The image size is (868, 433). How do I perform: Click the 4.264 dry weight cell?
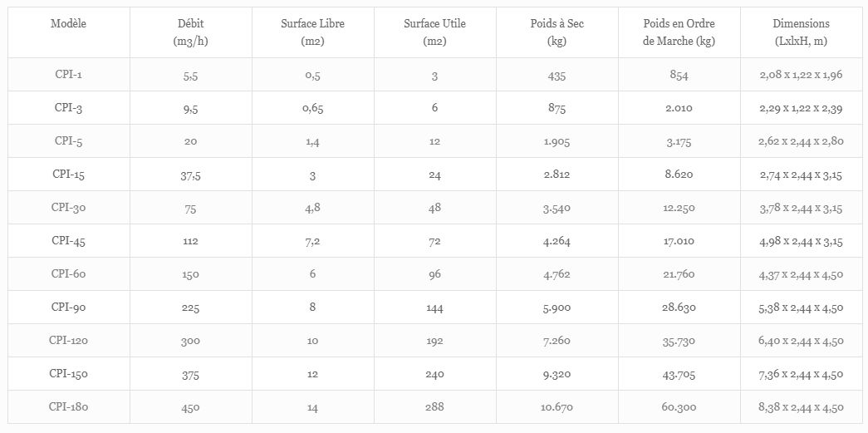(557, 242)
